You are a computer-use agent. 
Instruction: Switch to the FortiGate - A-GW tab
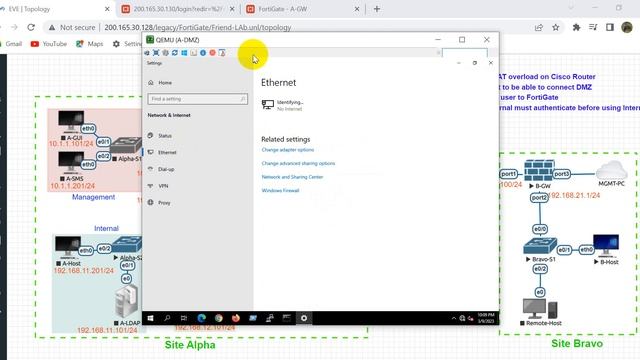point(303,9)
